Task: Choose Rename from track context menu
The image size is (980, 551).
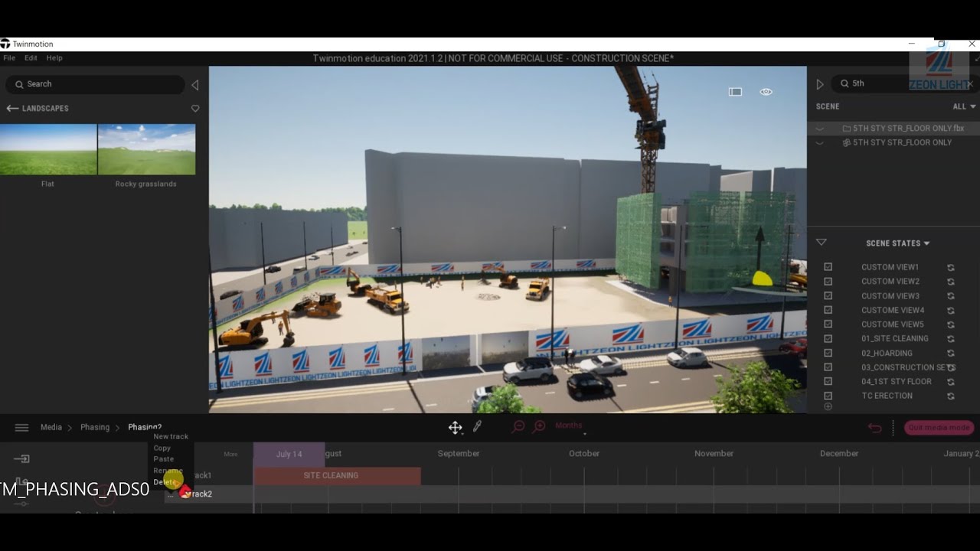Action: click(x=168, y=471)
